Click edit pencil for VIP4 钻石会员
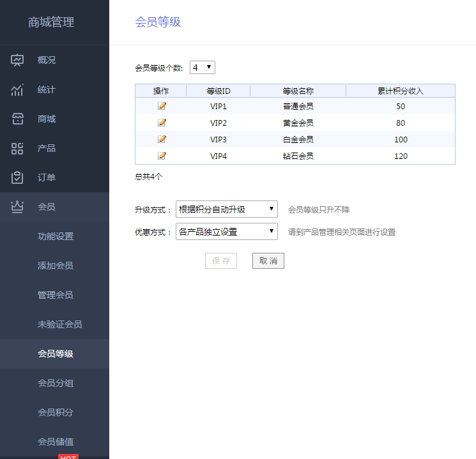This screenshot has height=459, width=476. tap(162, 156)
